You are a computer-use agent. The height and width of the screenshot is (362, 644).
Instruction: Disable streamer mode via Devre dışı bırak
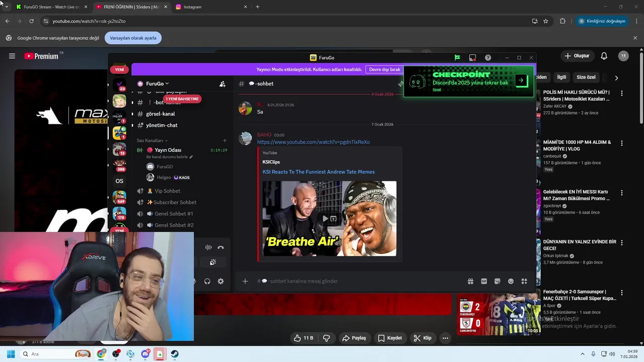point(384,69)
